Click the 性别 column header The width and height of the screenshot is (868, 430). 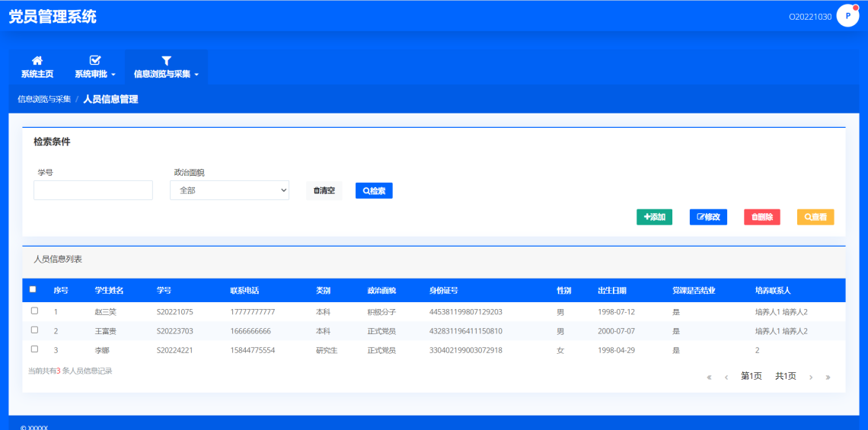563,291
